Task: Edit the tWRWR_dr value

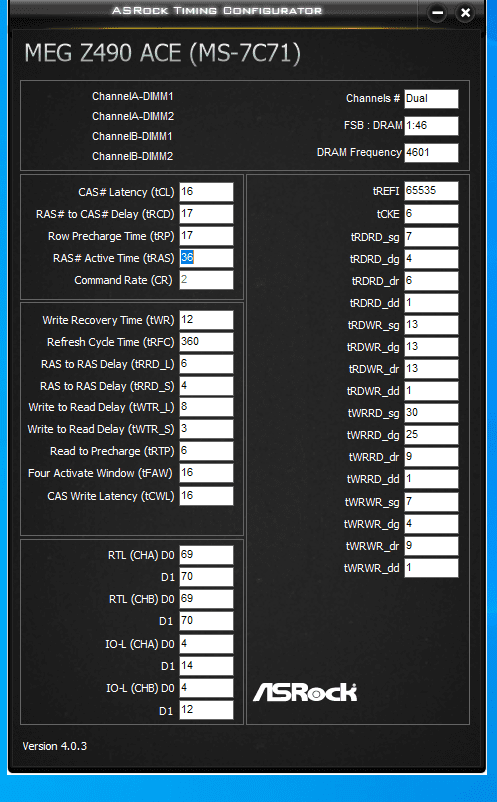Action: [x=431, y=546]
